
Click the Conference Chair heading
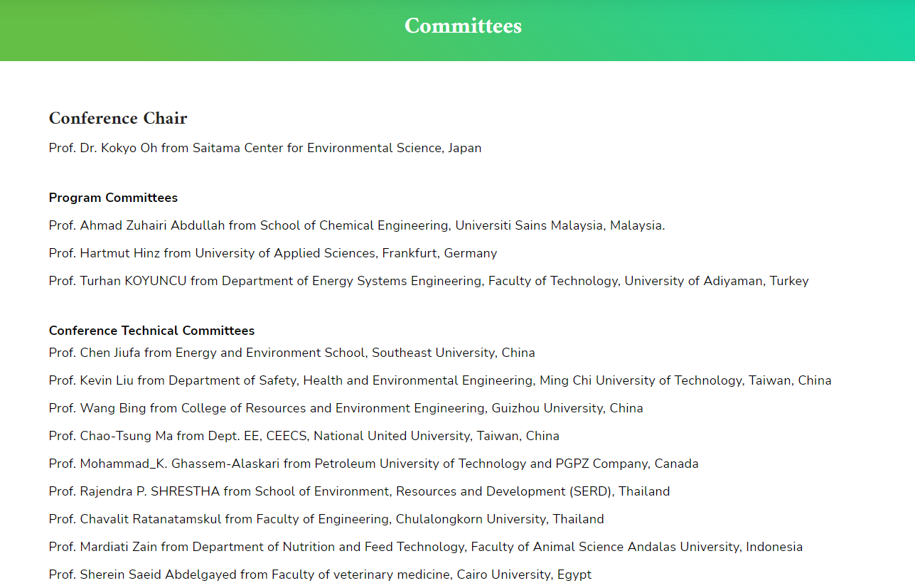118,118
